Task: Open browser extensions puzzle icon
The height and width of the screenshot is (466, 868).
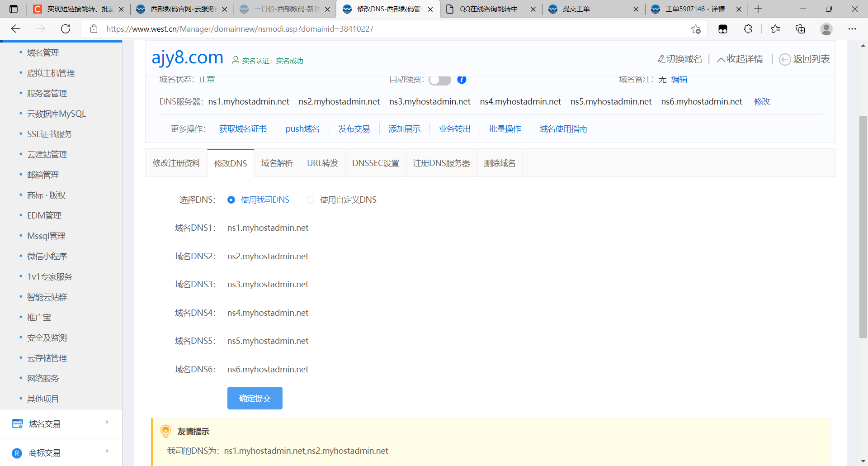Action: (748, 29)
